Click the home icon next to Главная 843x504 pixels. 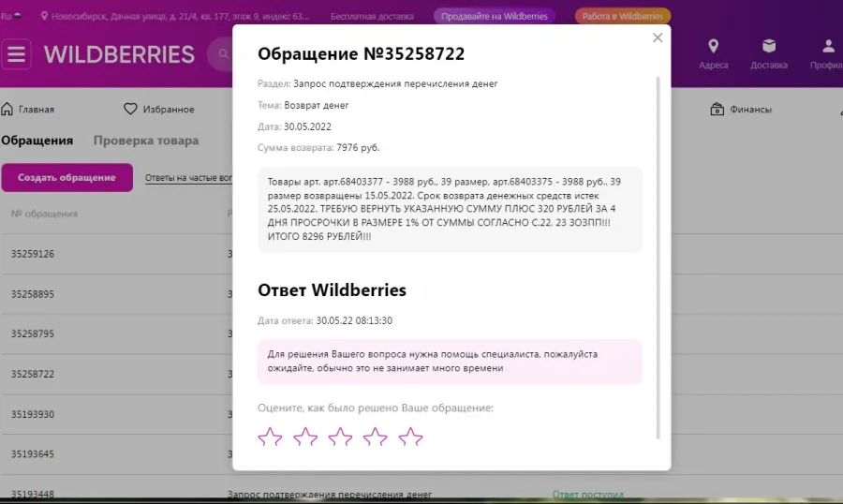7,110
